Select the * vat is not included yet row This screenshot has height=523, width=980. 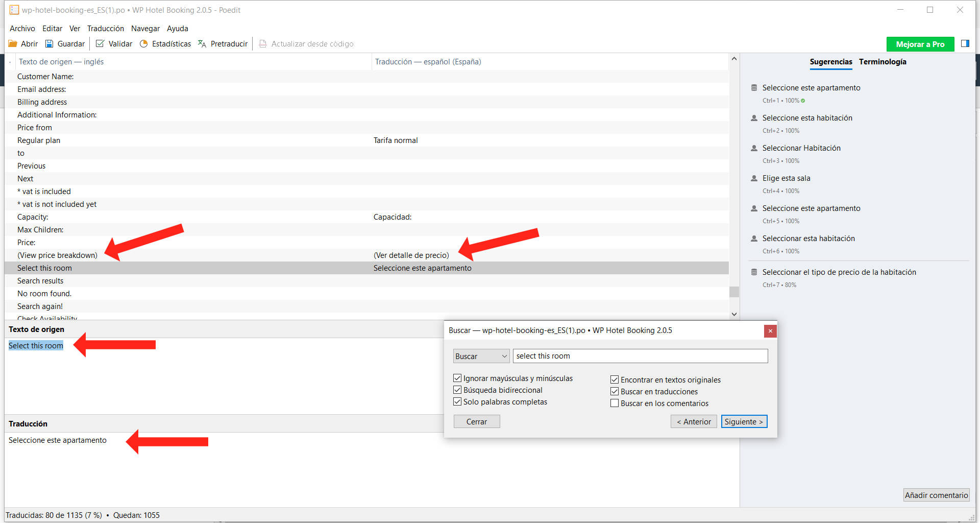pos(366,204)
